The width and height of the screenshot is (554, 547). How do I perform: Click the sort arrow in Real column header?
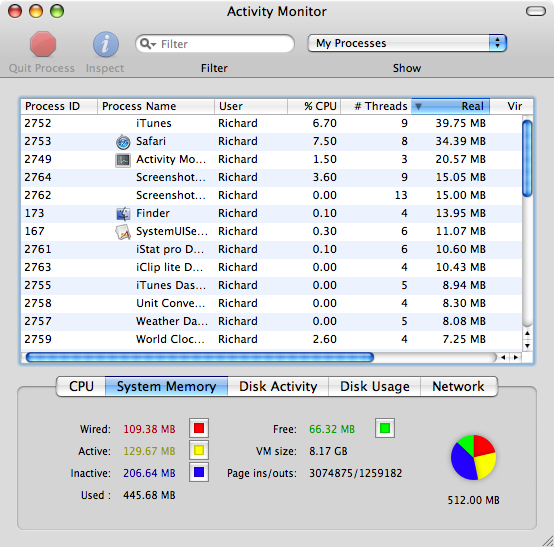tap(418, 106)
